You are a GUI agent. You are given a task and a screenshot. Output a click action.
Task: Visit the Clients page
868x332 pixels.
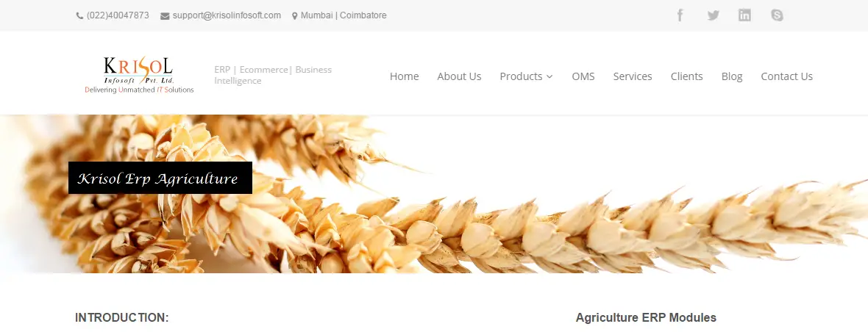686,76
